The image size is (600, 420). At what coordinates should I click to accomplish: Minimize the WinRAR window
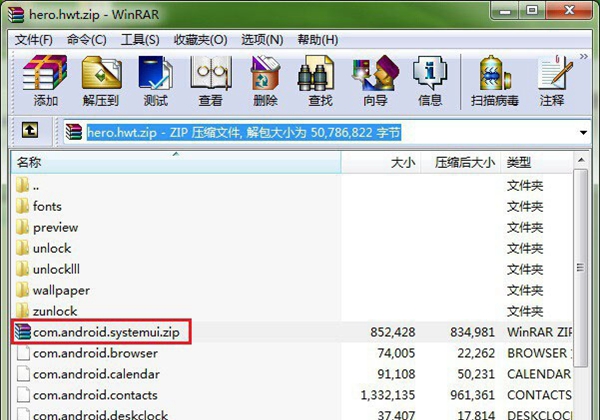505,11
